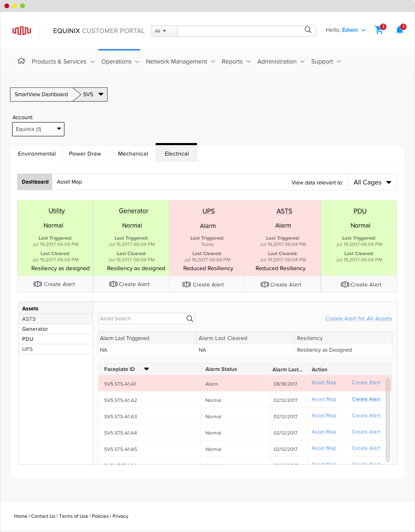Expand the Reports menu

click(x=236, y=61)
